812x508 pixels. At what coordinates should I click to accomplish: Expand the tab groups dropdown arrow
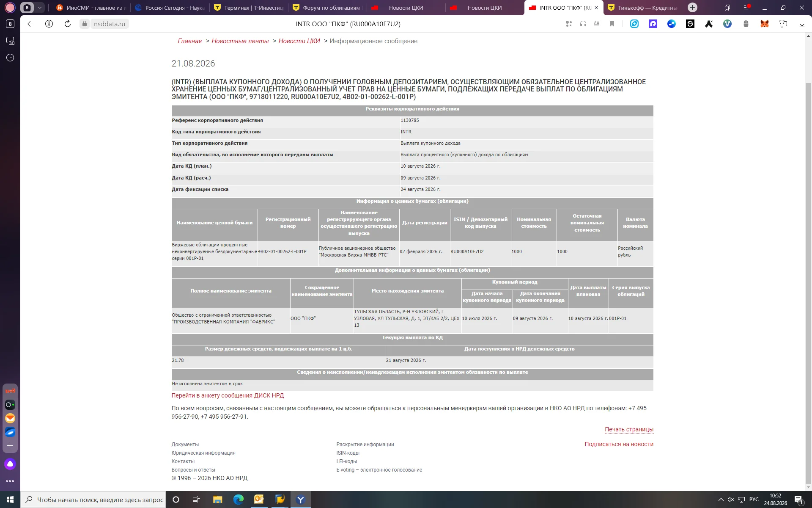[x=39, y=8]
